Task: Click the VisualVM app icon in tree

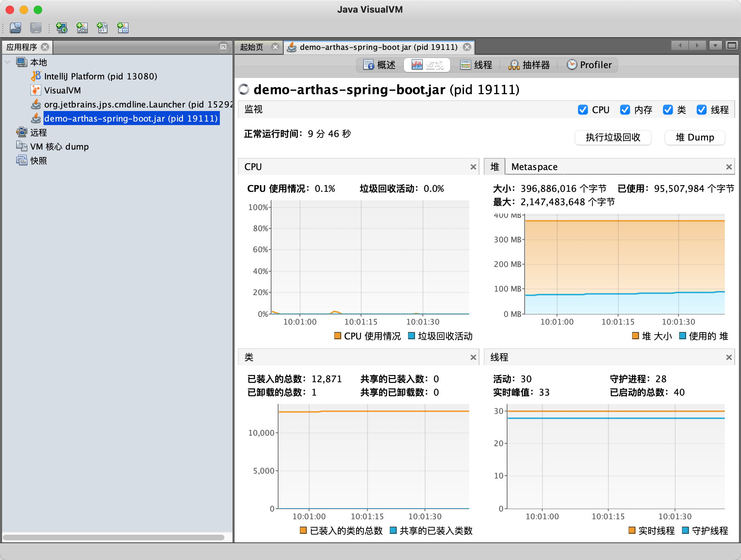Action: click(x=36, y=90)
